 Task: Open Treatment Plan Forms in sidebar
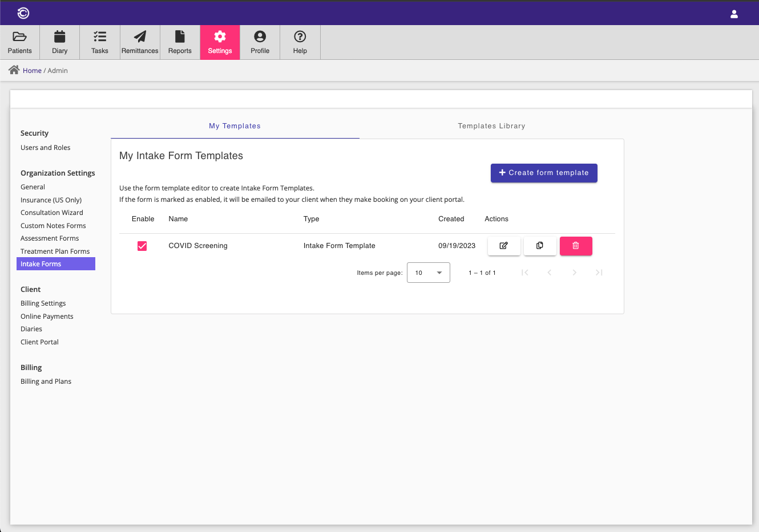55,251
